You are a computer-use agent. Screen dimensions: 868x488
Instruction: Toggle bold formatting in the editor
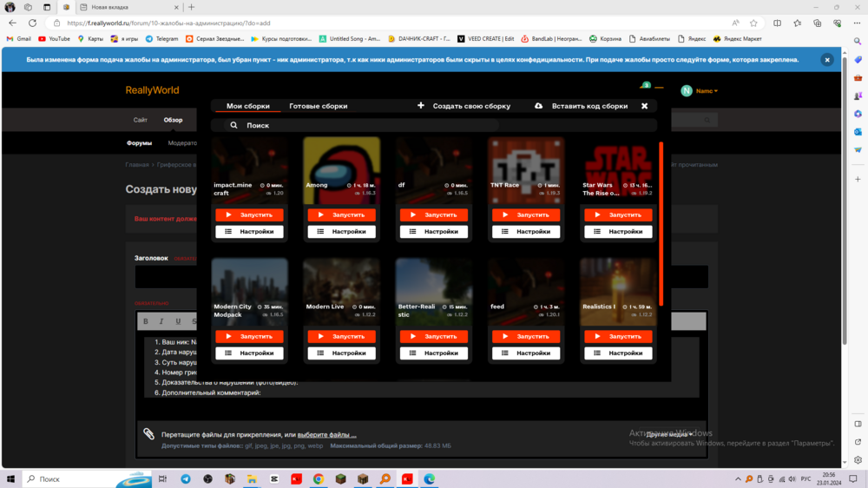[146, 321]
